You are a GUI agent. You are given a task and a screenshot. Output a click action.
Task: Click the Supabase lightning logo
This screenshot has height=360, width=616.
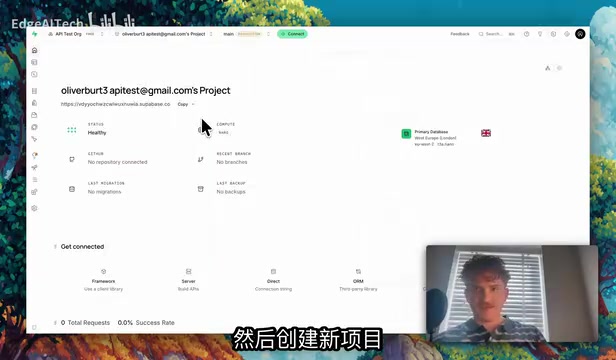pos(35,34)
